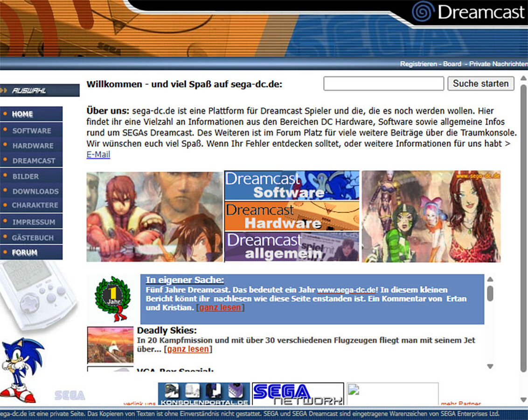Click the Dreamcast allgemein banner
The height and width of the screenshot is (420, 528).
(292, 246)
